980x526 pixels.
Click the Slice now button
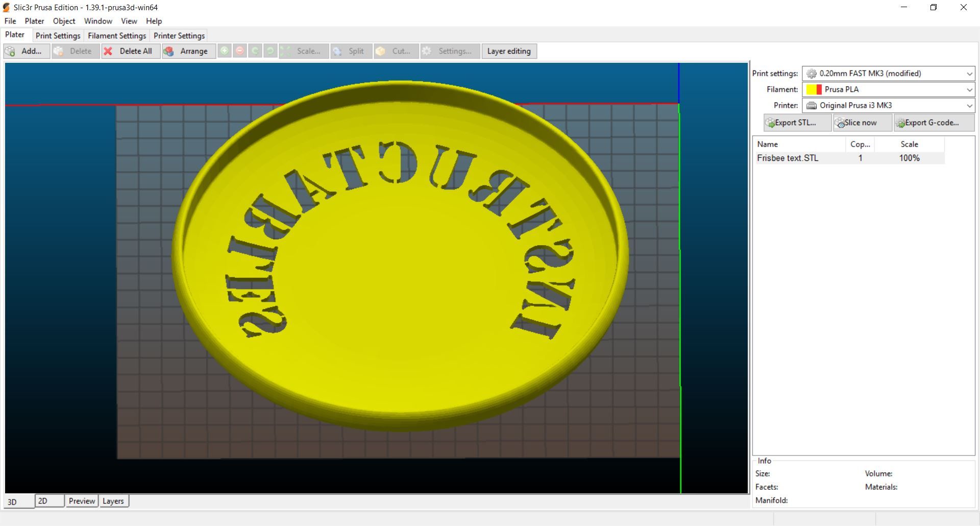[x=862, y=123]
